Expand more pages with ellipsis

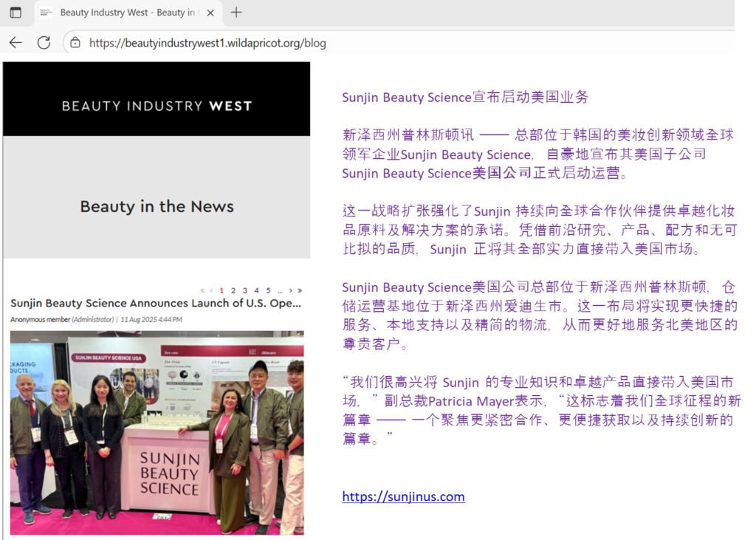280,290
